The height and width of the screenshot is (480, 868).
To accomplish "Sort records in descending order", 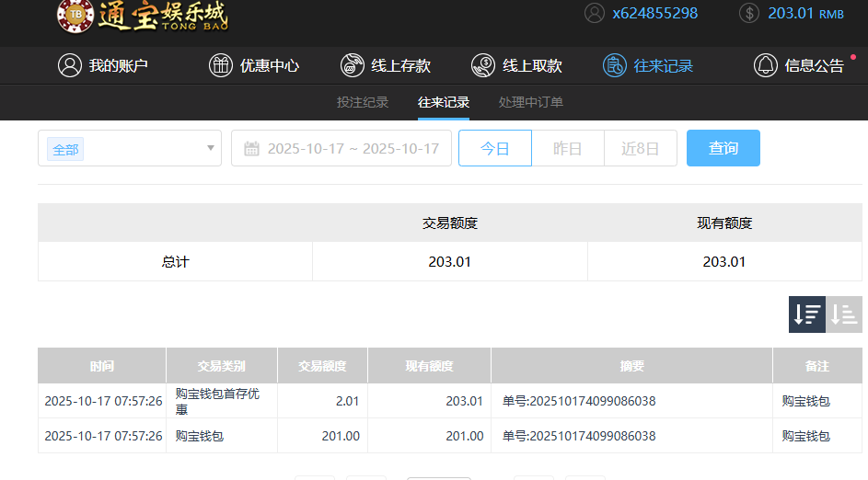I will click(x=807, y=314).
